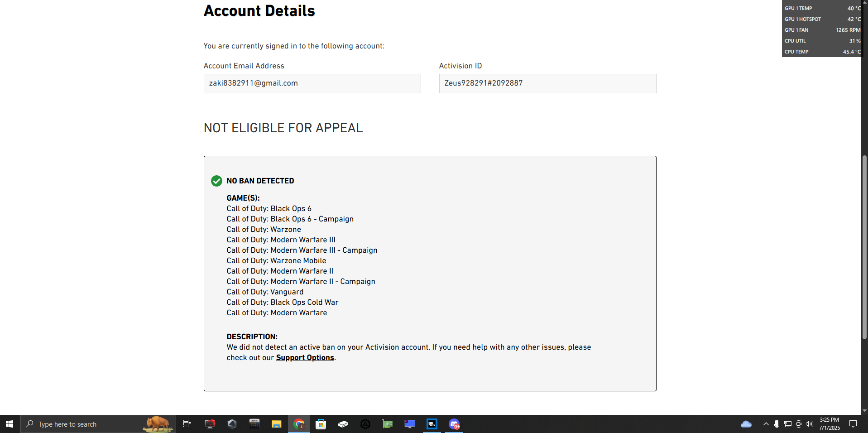This screenshot has width=868, height=433.
Task: Show hidden system tray icons
Action: [x=766, y=424]
